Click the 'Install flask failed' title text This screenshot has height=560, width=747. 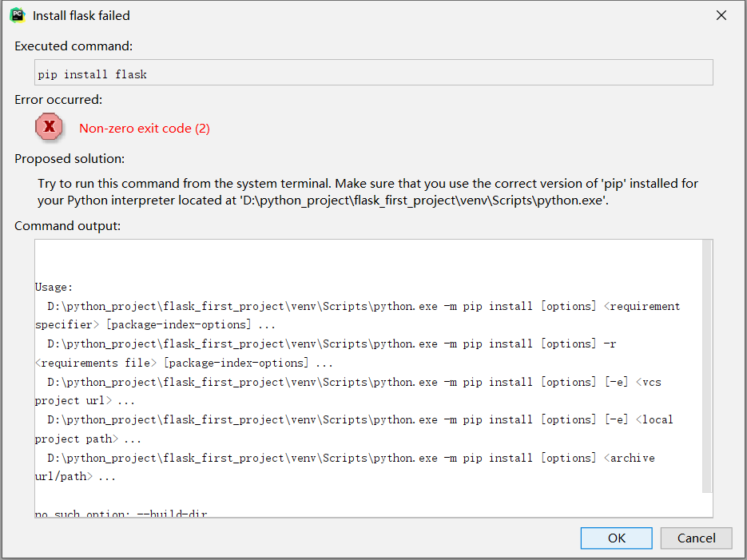click(81, 16)
